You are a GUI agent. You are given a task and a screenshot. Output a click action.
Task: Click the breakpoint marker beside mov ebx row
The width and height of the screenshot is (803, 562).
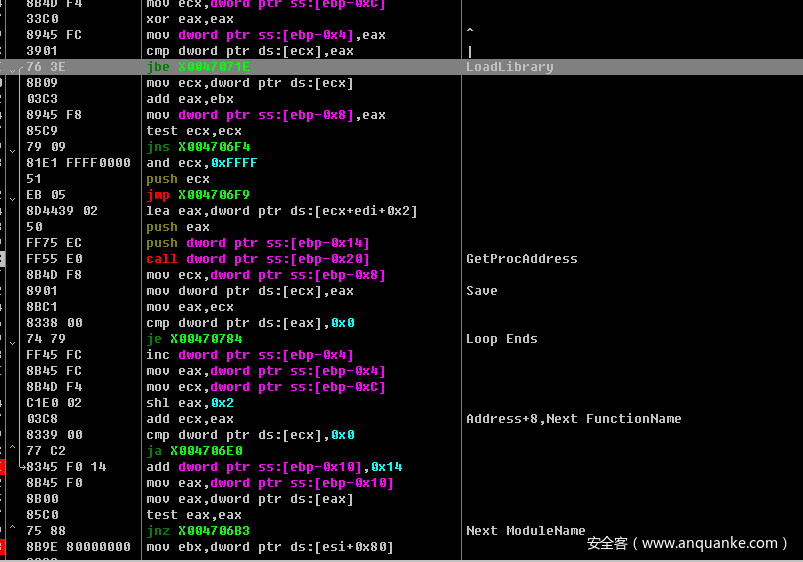tap(3, 547)
